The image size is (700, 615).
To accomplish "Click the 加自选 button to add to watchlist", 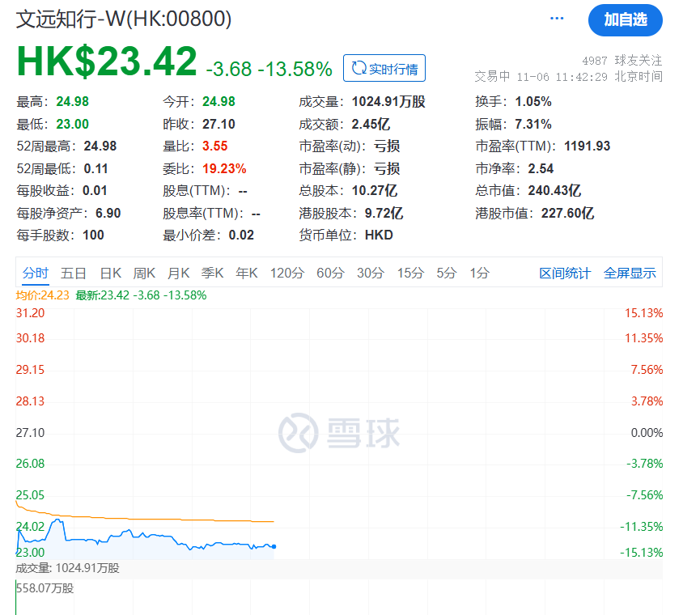I will point(625,20).
